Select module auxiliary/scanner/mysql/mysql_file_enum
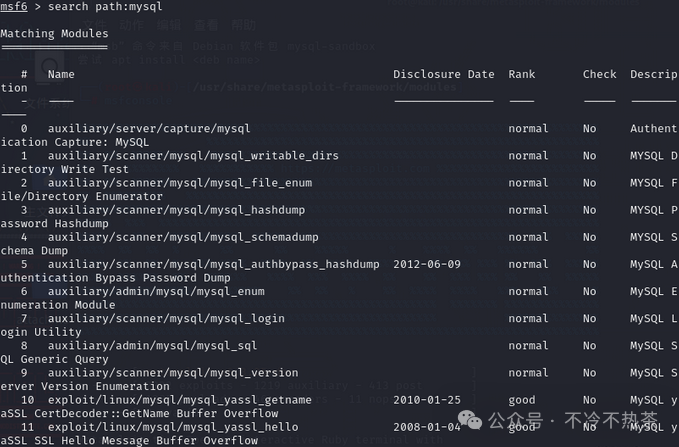Image resolution: width=679 pixels, height=447 pixels. point(180,183)
